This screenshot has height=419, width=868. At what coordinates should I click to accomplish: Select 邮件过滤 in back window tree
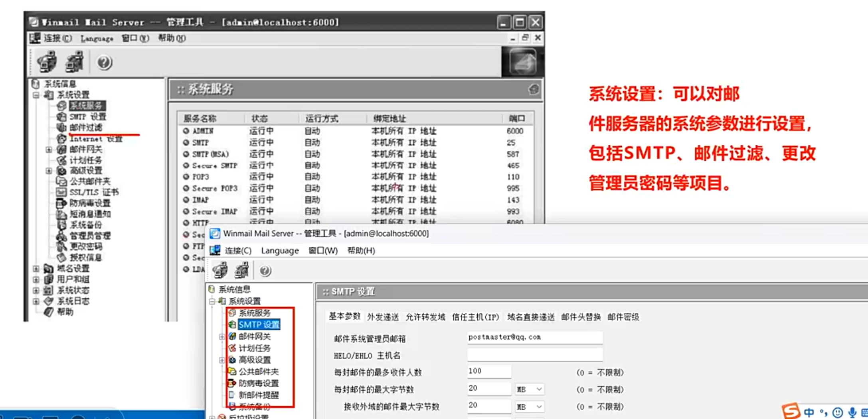[x=86, y=128]
